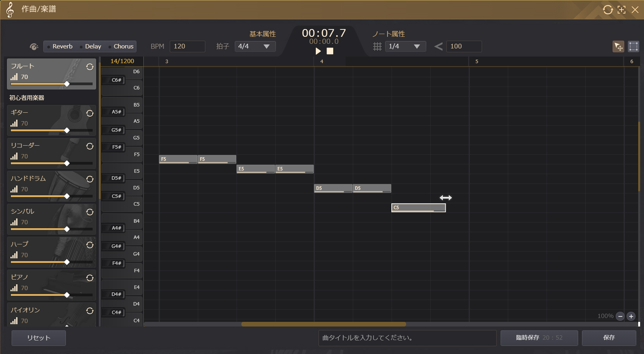644x354 pixels.
Task: Zoom in with the plus icon
Action: [631, 316]
